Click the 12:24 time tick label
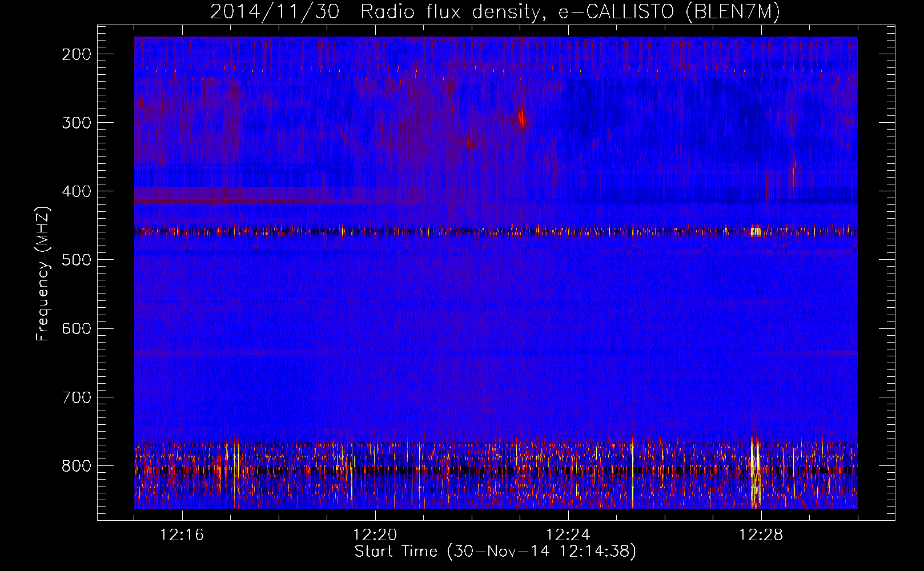 point(568,535)
